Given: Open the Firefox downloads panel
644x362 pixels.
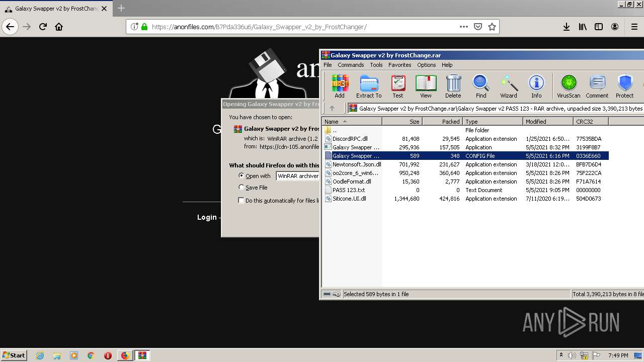Looking at the screenshot, I should click(x=567, y=27).
